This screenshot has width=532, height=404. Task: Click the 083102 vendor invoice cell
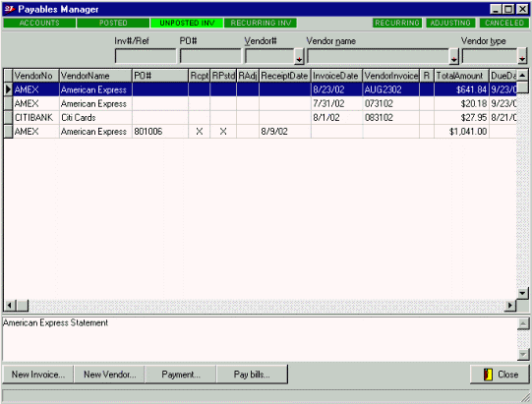[x=390, y=117]
